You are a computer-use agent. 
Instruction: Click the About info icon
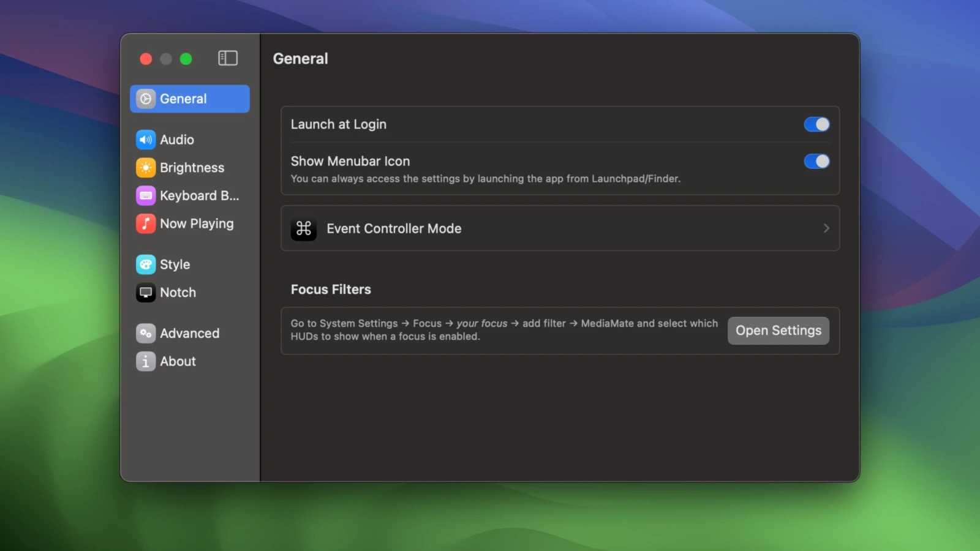(145, 361)
